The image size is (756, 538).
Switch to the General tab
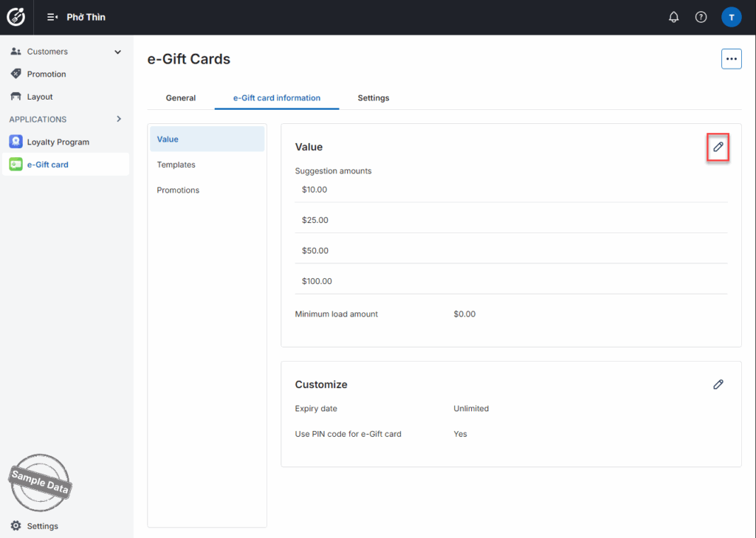click(180, 97)
